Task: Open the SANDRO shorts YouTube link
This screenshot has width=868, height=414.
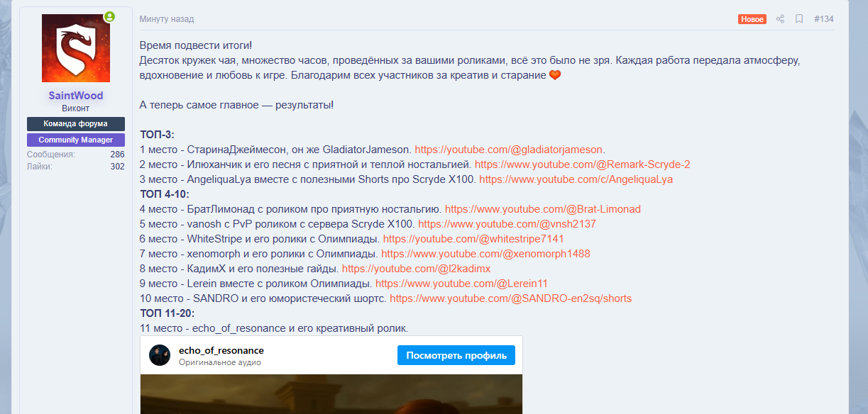Action: 510,298
